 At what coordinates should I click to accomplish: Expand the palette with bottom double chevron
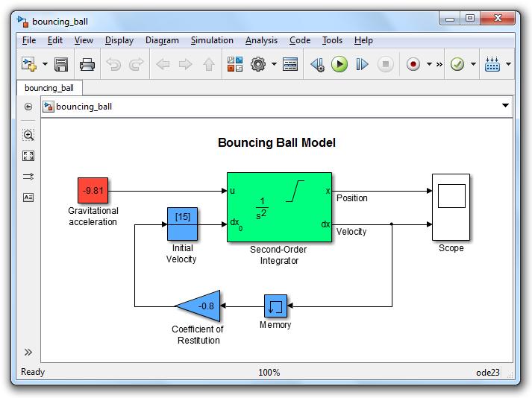(28, 353)
